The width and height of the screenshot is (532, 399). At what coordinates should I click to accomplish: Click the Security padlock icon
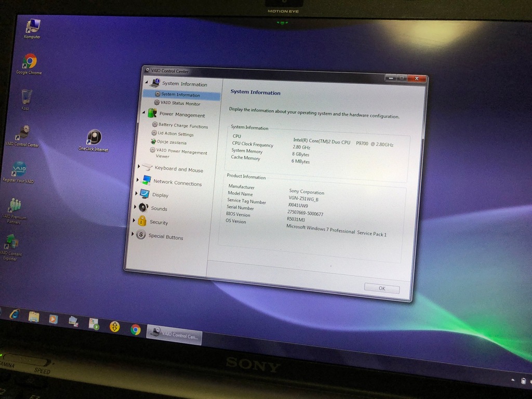tap(142, 221)
